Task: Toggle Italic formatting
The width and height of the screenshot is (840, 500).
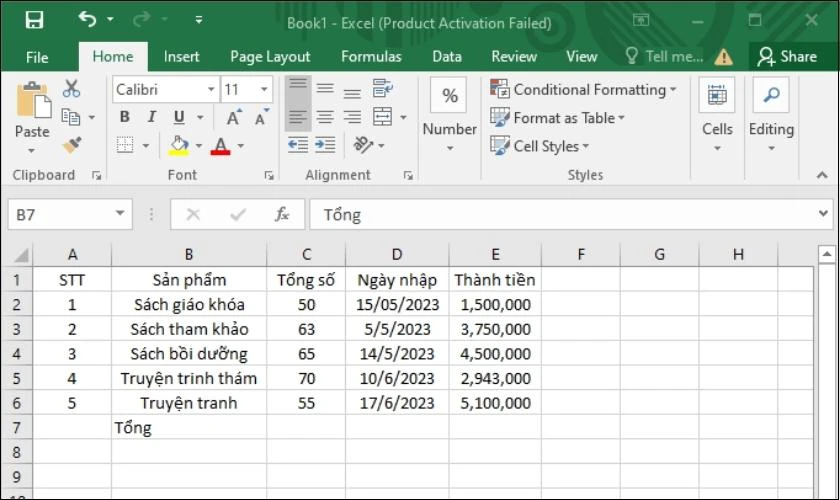Action: point(152,117)
